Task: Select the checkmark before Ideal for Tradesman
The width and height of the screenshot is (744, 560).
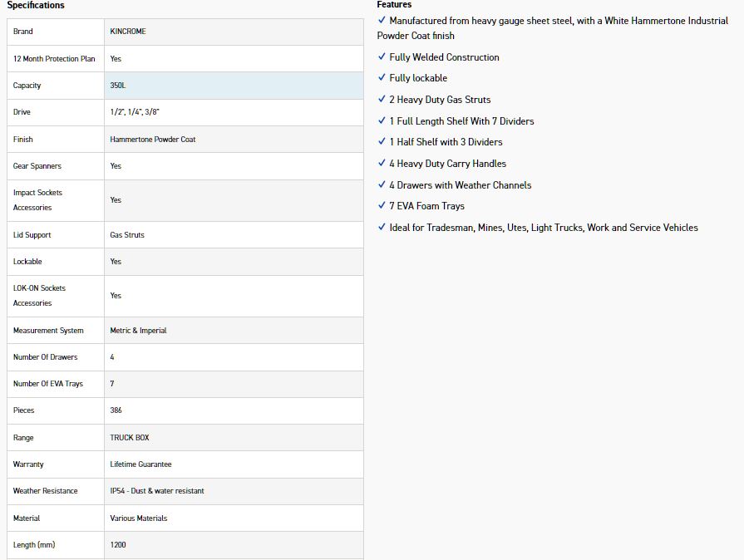Action: tap(382, 227)
